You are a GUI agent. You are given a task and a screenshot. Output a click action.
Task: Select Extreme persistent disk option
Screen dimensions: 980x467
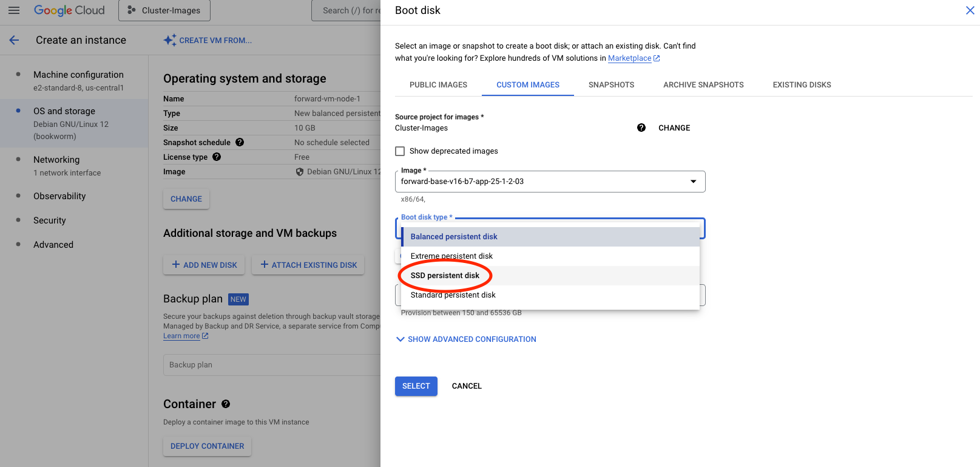tap(451, 256)
